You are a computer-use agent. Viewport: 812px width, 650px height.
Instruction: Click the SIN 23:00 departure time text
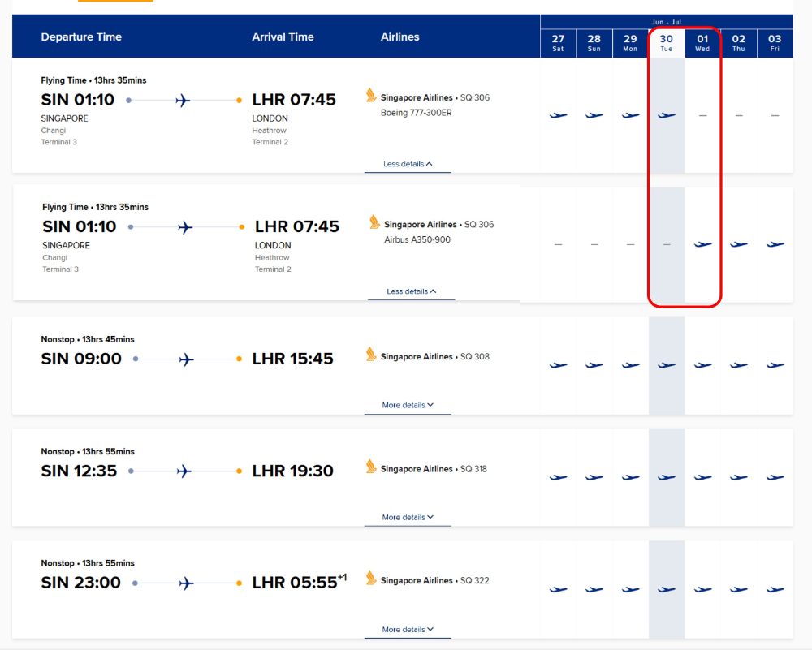tap(81, 583)
